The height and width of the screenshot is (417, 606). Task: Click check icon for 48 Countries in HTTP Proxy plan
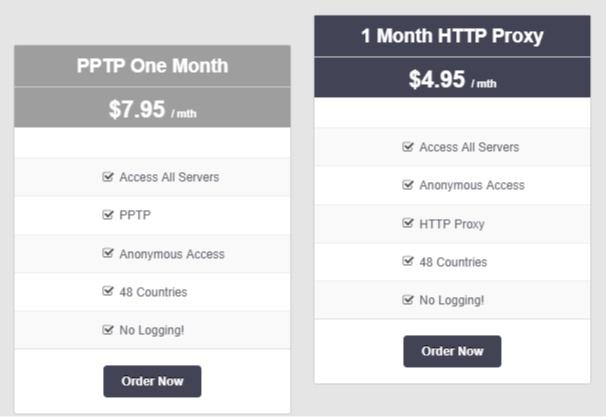point(408,261)
